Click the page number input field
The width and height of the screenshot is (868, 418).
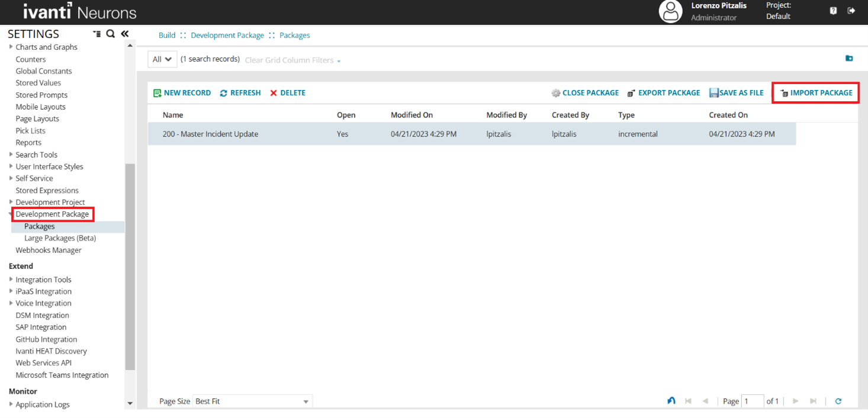753,401
